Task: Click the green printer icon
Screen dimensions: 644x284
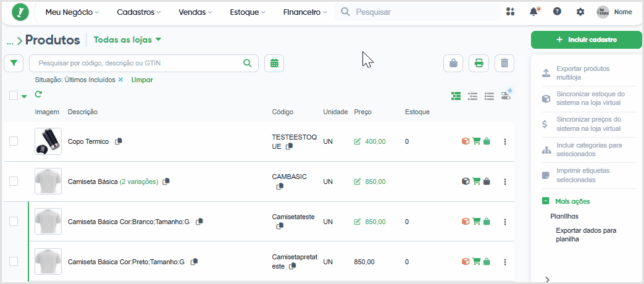Action: 479,63
